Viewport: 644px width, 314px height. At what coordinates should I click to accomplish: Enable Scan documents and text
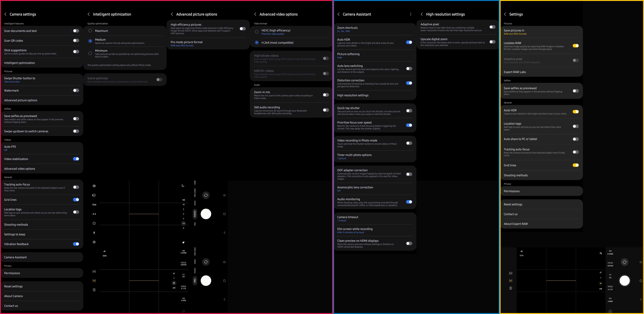(76, 31)
